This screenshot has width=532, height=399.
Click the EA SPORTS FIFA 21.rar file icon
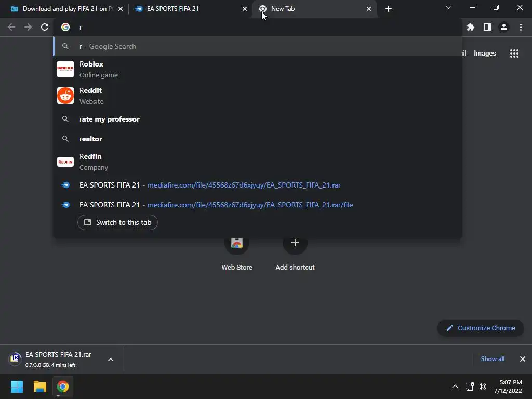pos(15,358)
